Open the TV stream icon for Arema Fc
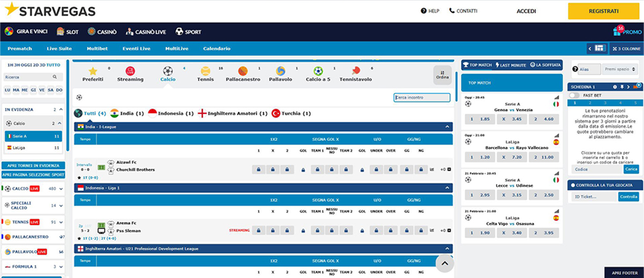 (101, 231)
